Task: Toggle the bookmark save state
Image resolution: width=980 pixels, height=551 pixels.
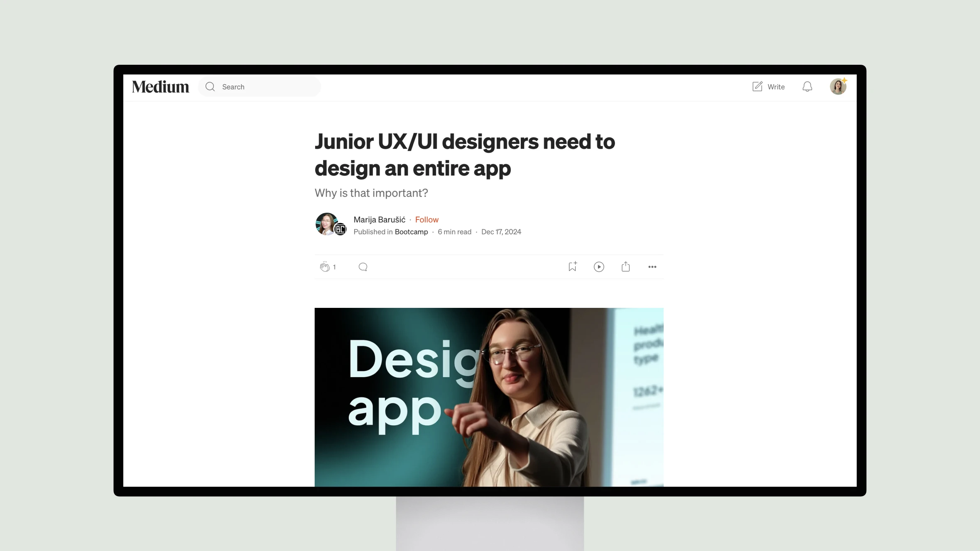Action: [x=572, y=266]
